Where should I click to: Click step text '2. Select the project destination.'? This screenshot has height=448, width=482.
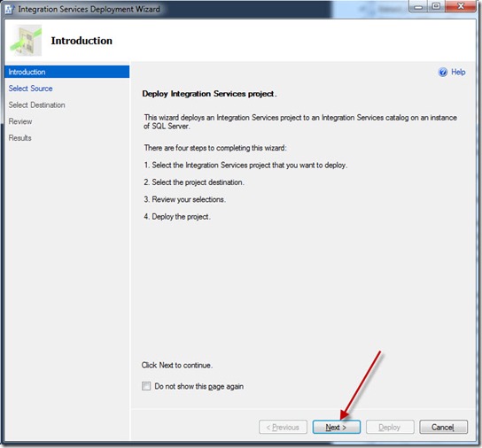point(194,182)
